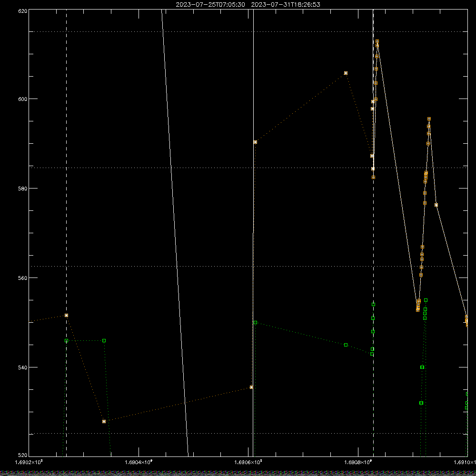
Task: Select the green data point near 532 below the 540 green point
Action: coord(421,403)
